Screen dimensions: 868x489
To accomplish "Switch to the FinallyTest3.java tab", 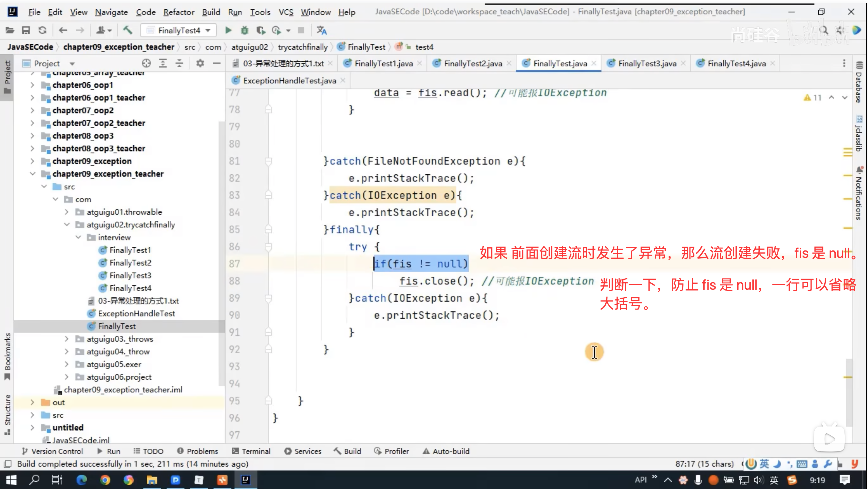I will pyautogui.click(x=647, y=63).
